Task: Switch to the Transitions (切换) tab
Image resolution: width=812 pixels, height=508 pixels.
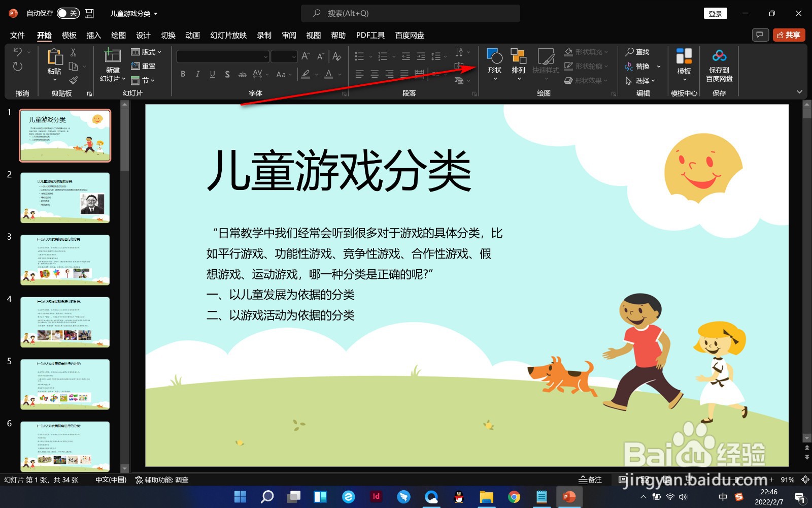Action: pyautogui.click(x=168, y=35)
